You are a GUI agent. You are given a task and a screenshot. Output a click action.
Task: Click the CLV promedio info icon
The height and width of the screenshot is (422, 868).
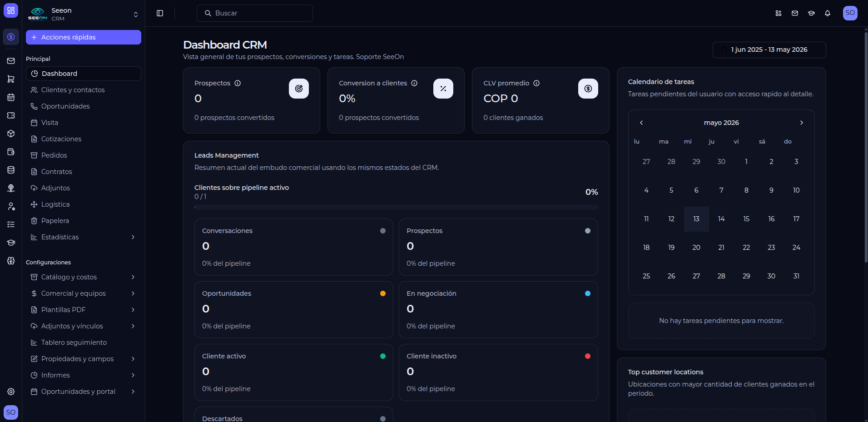[536, 83]
